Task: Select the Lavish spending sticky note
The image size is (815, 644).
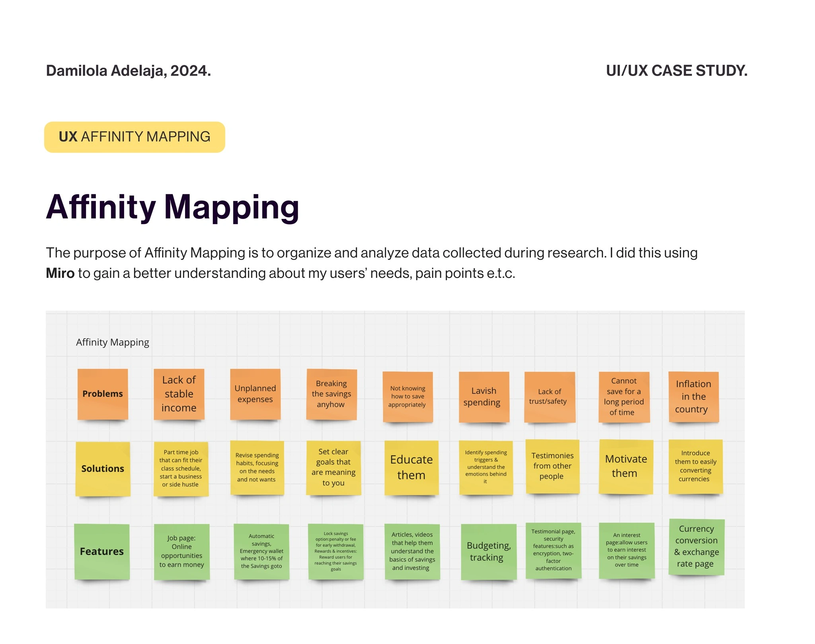Action: pyautogui.click(x=484, y=397)
